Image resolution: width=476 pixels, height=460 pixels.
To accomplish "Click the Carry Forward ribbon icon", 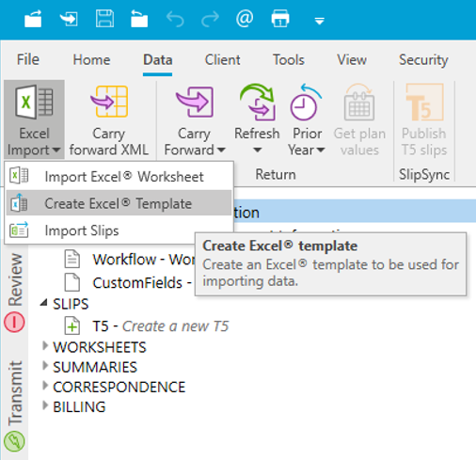I will pyautogui.click(x=195, y=103).
